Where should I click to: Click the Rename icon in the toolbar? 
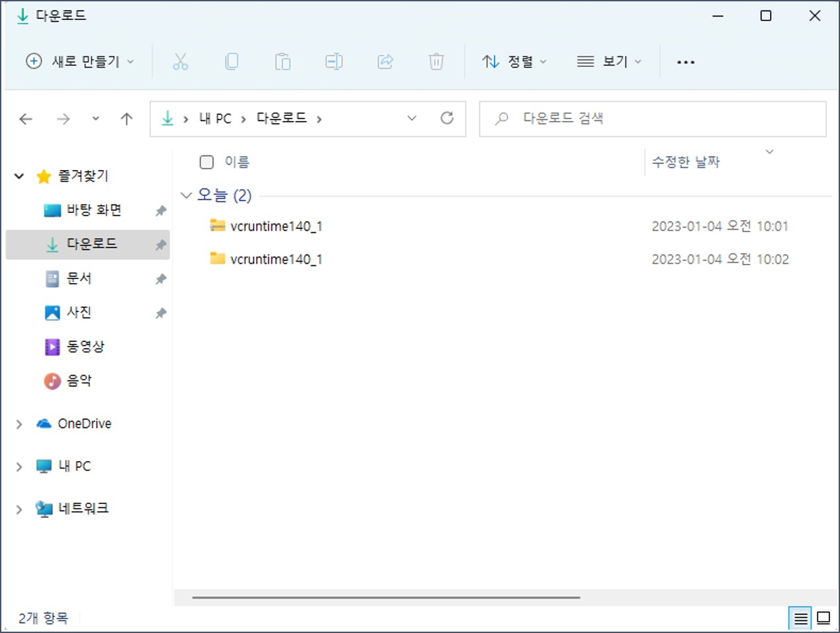point(334,62)
